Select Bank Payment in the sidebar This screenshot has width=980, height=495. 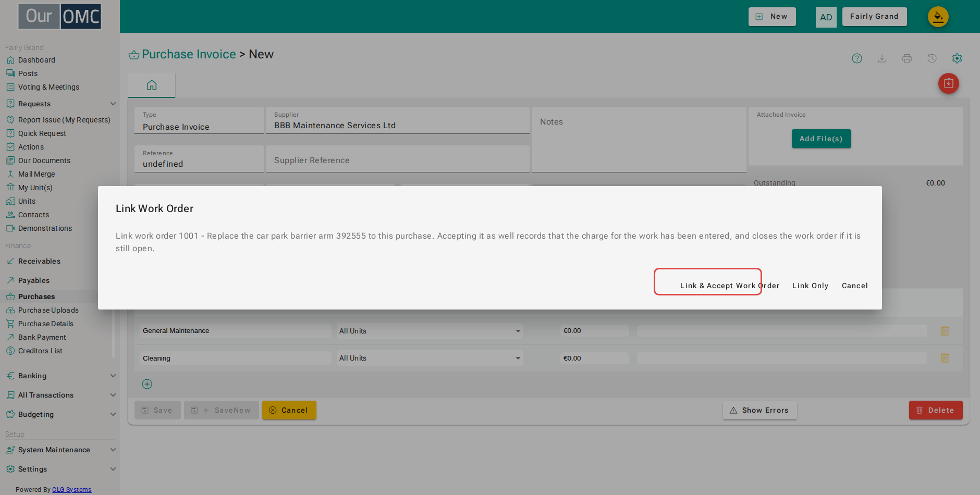(42, 337)
